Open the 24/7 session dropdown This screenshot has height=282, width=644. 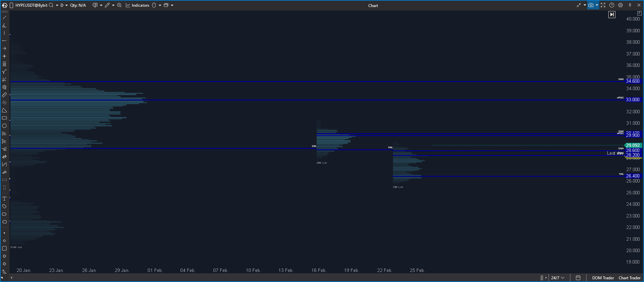pyautogui.click(x=558, y=278)
